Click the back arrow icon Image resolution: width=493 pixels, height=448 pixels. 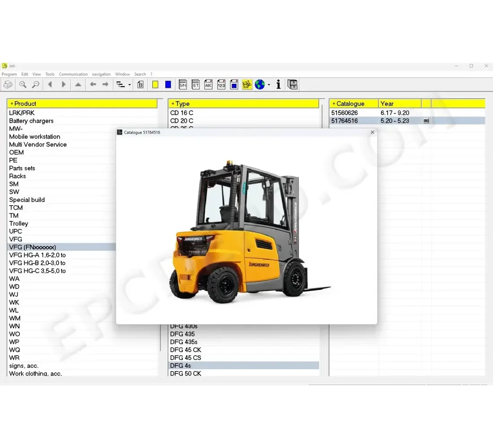(93, 84)
